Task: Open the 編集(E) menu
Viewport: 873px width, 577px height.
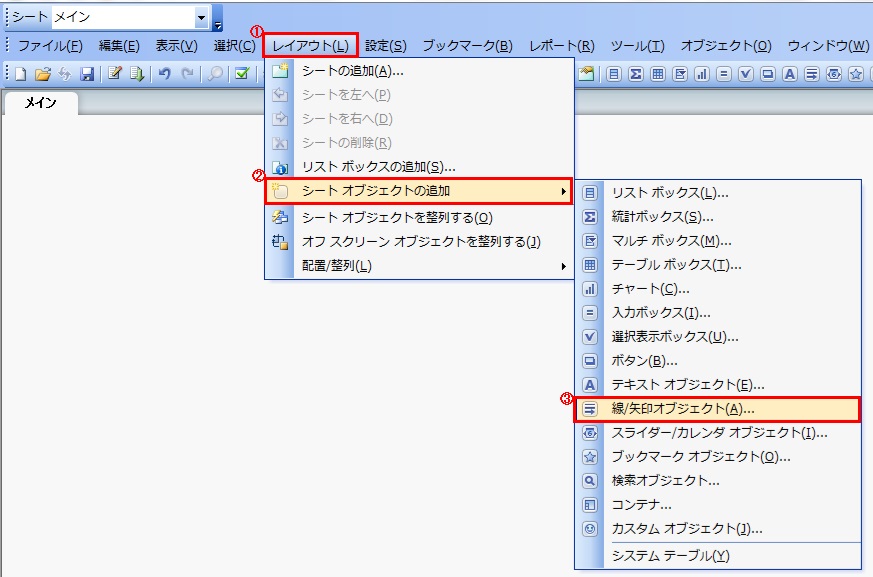Action: (x=119, y=46)
